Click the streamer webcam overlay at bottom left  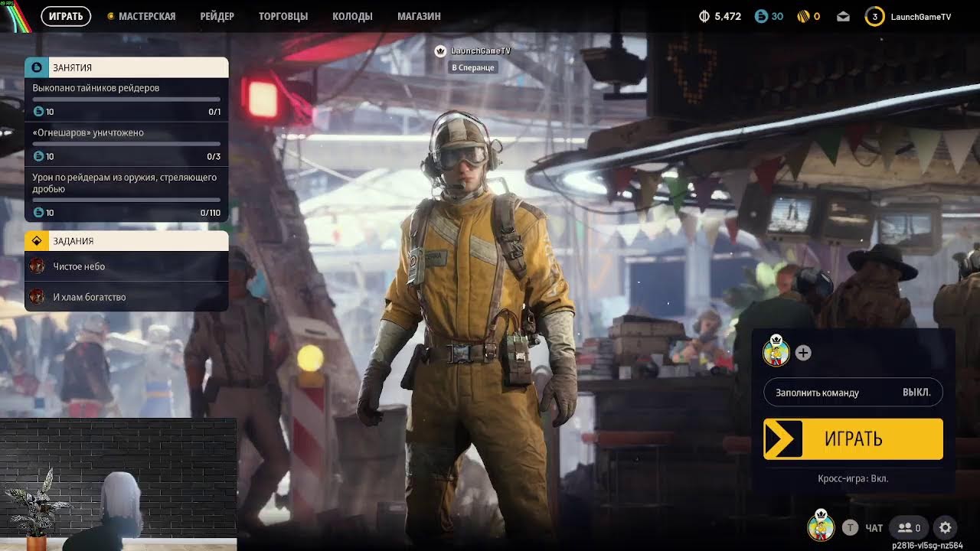pos(118,484)
